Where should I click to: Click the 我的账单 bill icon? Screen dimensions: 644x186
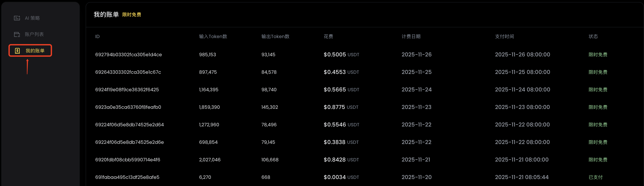pyautogui.click(x=17, y=51)
